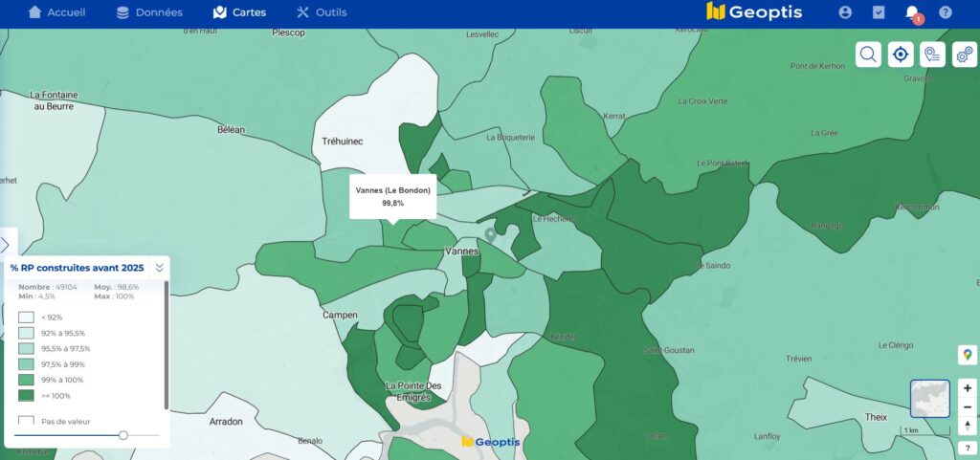Adjust the legend opacity slider handle
This screenshot has width=980, height=460.
pos(123,435)
